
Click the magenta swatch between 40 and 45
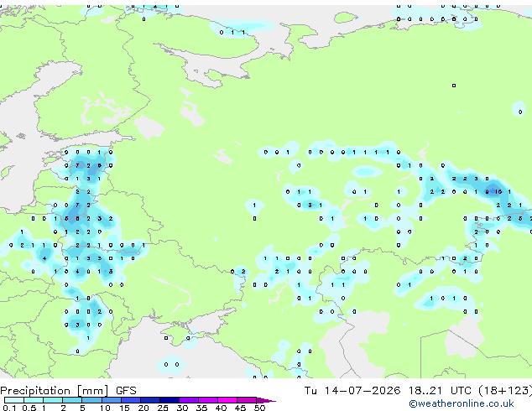click(x=227, y=400)
